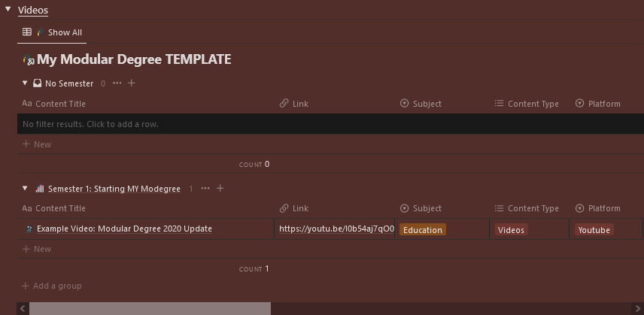Add row to Semester 1 group with plus icon
The width and height of the screenshot is (644, 315).
click(220, 189)
